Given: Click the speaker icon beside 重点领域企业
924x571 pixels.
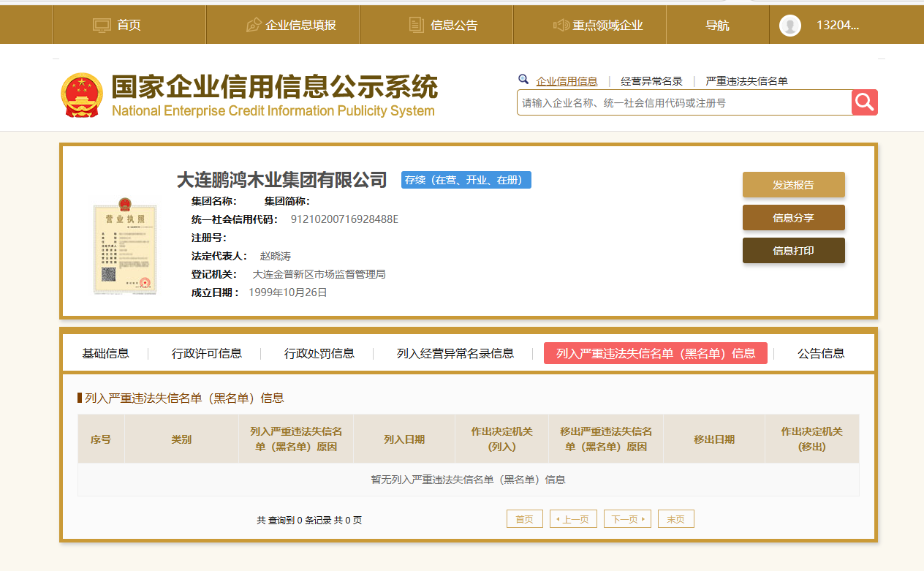Looking at the screenshot, I should pyautogui.click(x=561, y=26).
